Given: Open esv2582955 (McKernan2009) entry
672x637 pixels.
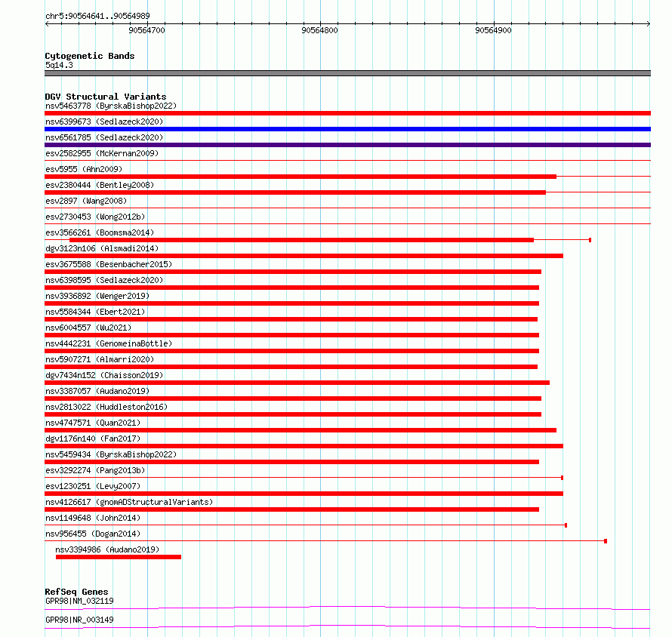Looking at the screenshot, I should point(102,153).
